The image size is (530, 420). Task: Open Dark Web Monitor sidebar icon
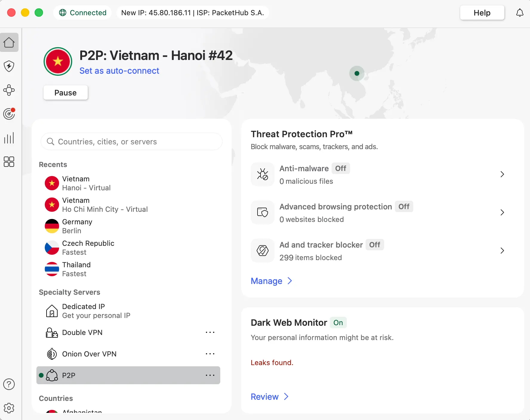click(x=9, y=114)
